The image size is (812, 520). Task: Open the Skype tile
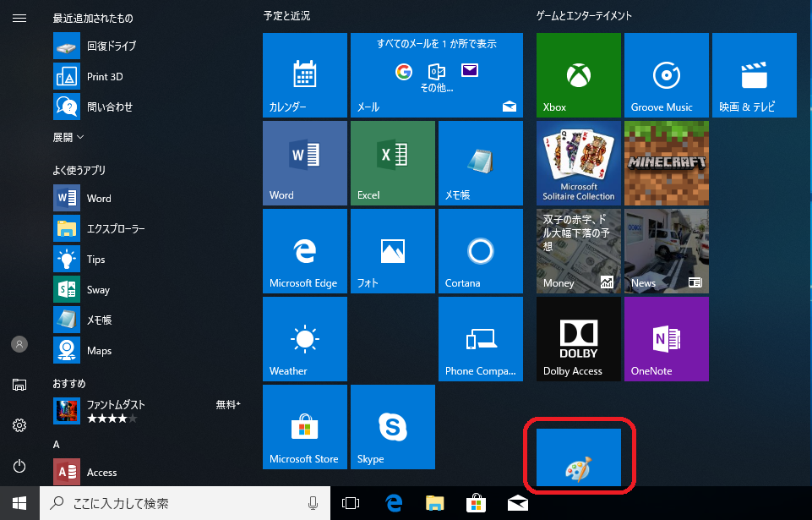[x=393, y=427]
